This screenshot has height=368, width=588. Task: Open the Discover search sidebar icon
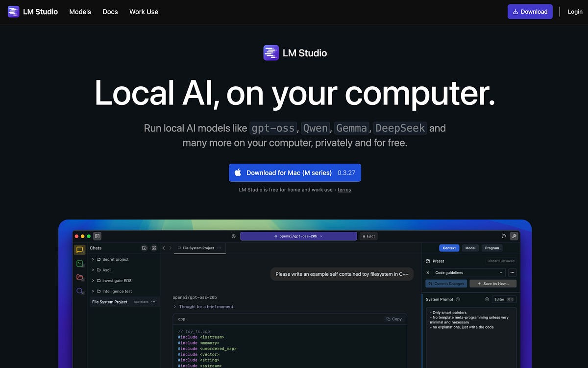79,291
